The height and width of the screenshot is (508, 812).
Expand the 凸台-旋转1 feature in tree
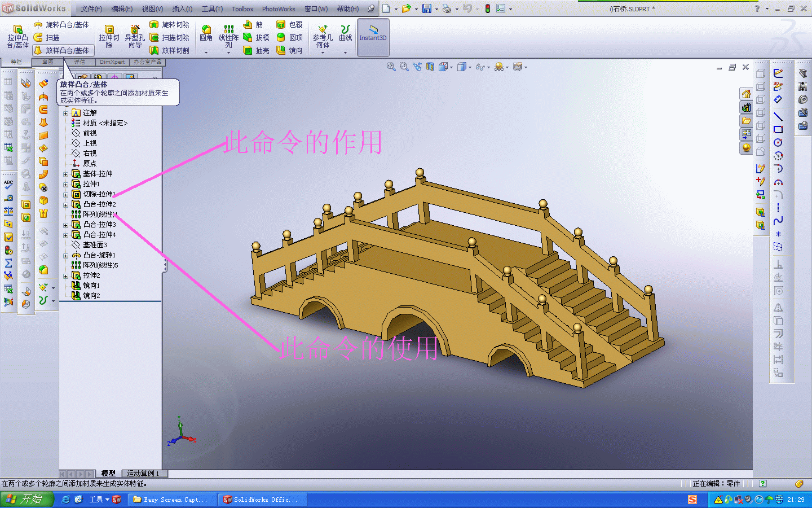click(65, 256)
